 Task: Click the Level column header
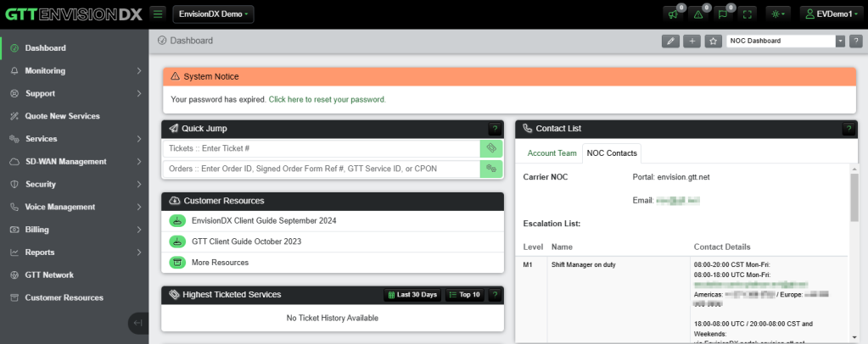(533, 247)
